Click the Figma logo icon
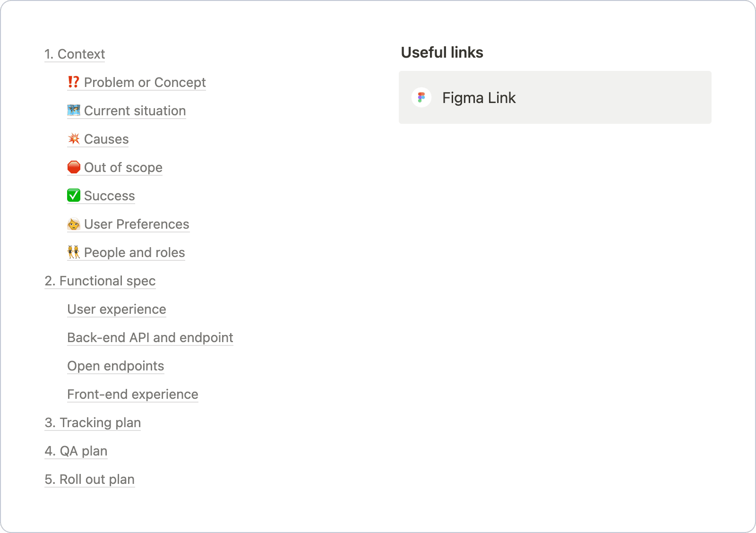Image resolution: width=756 pixels, height=533 pixels. point(421,98)
